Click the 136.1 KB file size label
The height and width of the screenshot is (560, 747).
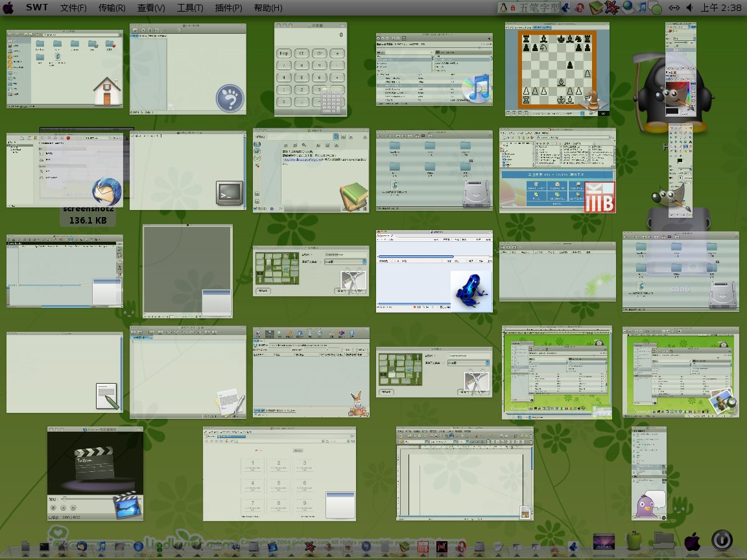click(88, 220)
